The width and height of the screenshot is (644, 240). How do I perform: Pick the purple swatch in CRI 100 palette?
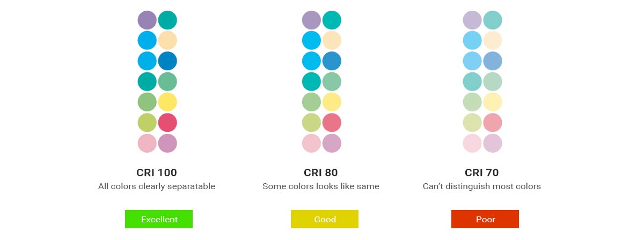[x=147, y=20]
